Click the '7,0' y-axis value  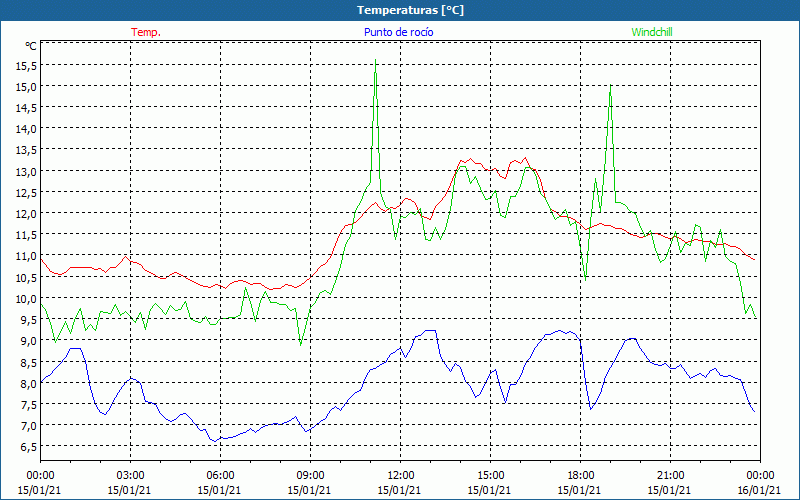tap(28, 426)
